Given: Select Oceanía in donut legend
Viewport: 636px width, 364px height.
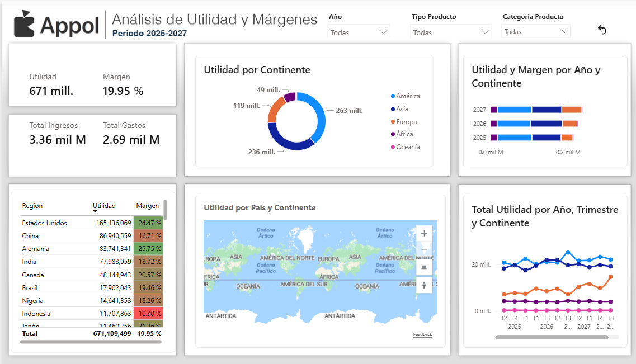Looking at the screenshot, I should 405,146.
